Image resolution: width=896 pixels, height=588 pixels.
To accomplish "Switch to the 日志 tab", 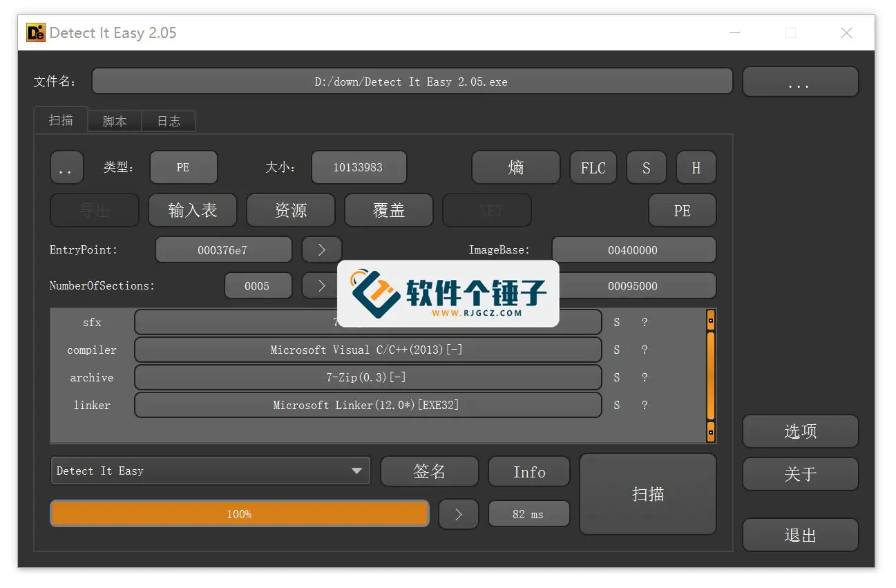I will tap(169, 121).
